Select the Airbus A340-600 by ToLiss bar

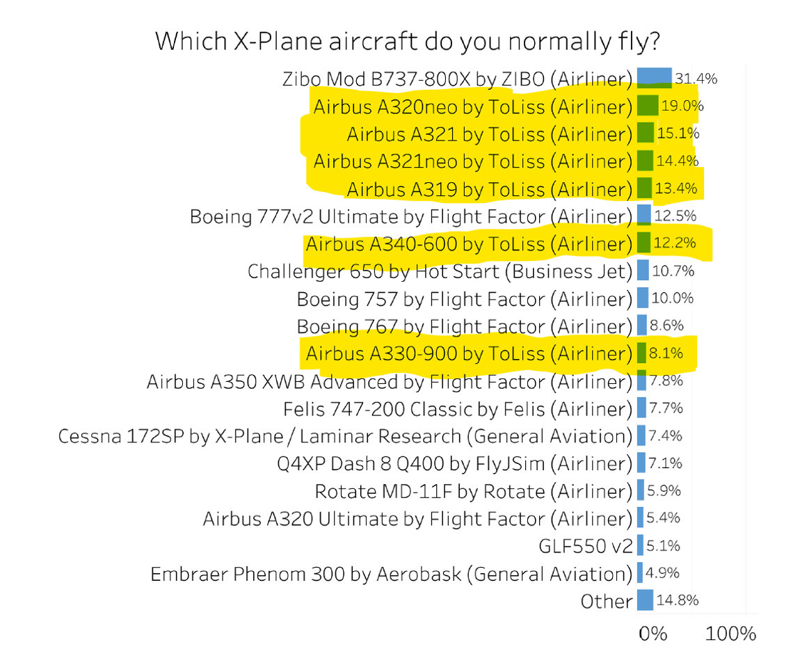pos(643,243)
